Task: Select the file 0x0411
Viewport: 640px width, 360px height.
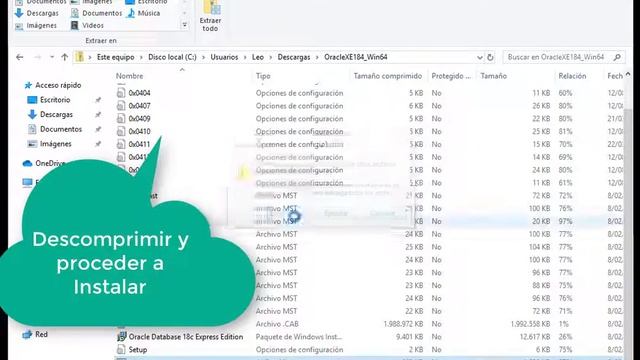Action: pos(139,144)
